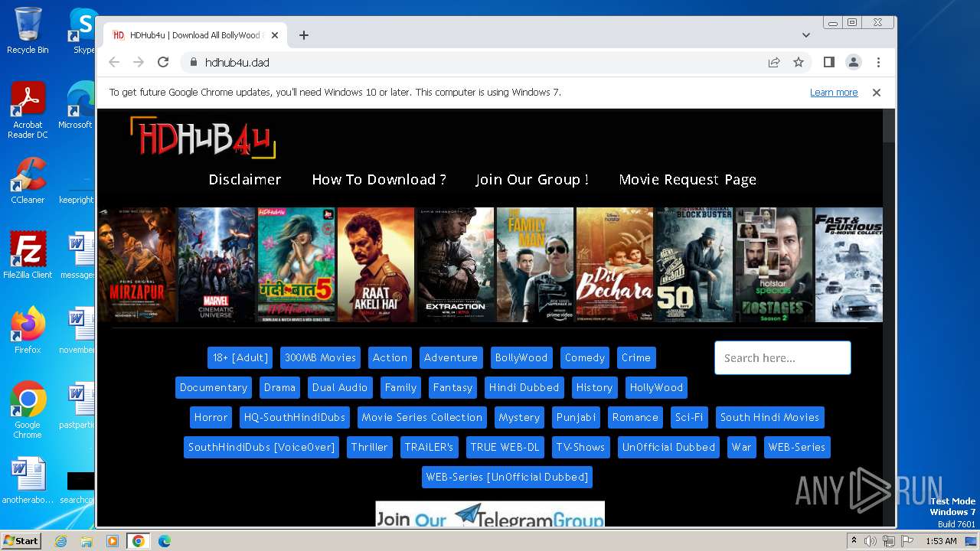Open How To Download ? page

379,179
